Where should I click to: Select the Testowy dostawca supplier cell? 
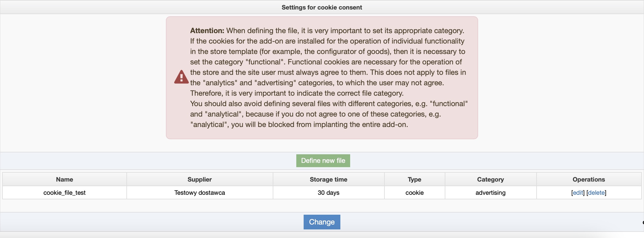(x=200, y=193)
